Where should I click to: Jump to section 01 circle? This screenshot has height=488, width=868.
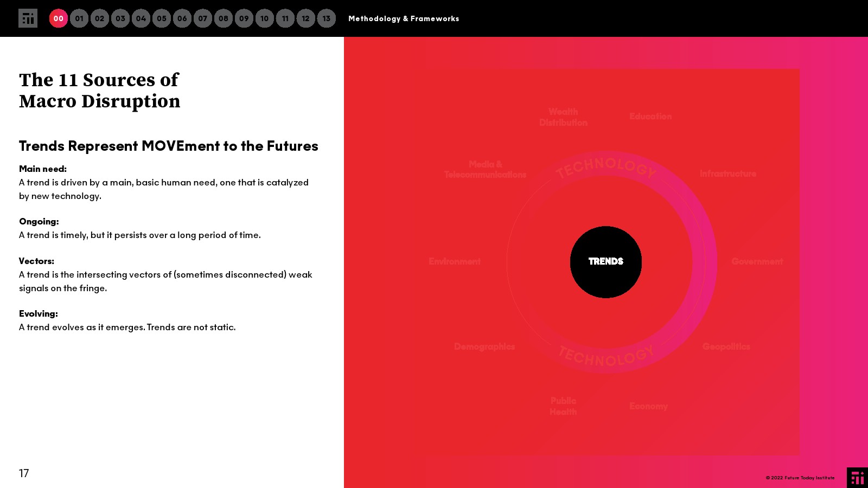point(79,18)
